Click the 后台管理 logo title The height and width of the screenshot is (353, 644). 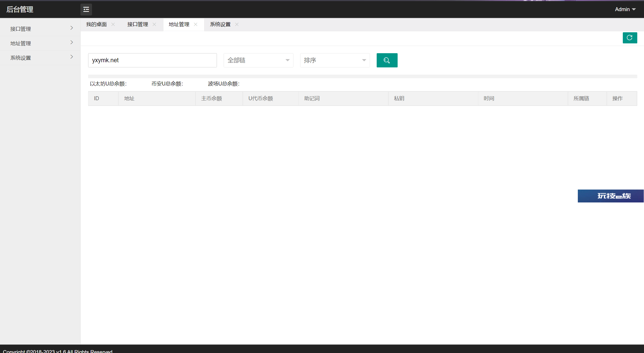[x=20, y=10]
